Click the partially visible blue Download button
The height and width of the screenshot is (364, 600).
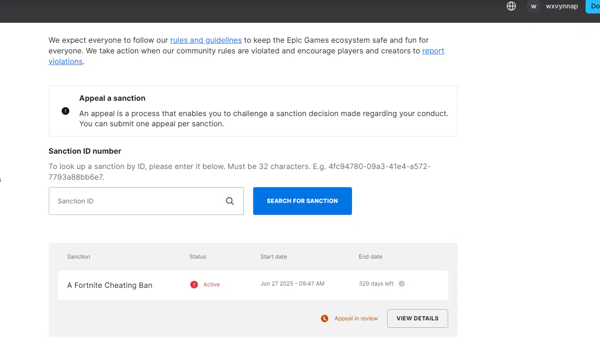[593, 6]
